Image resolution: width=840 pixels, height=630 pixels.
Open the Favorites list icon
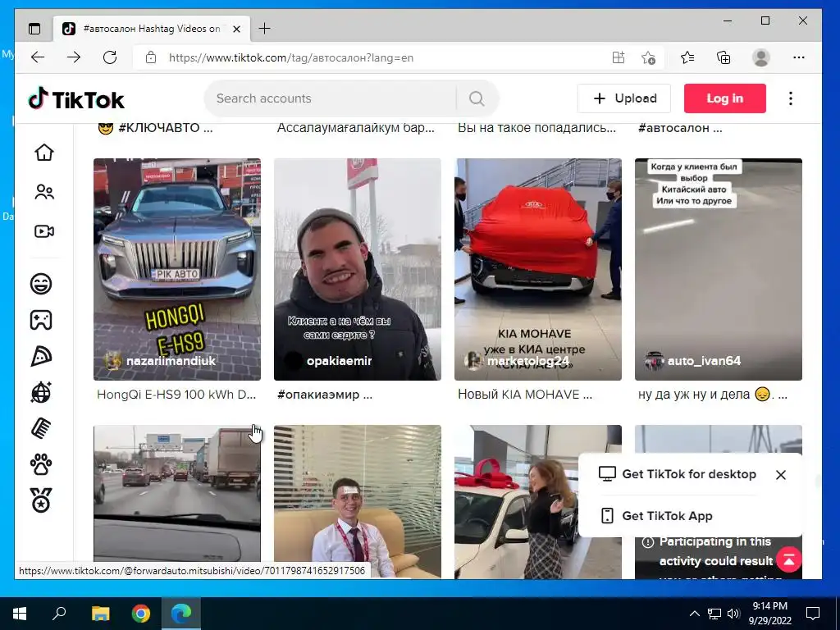point(687,57)
